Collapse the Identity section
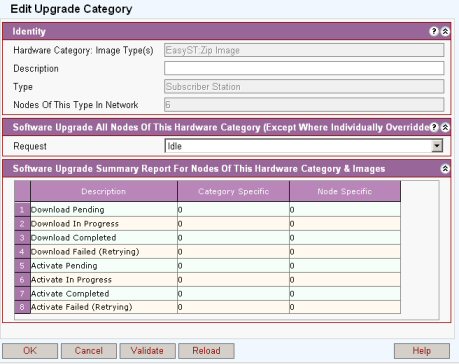 [445, 31]
